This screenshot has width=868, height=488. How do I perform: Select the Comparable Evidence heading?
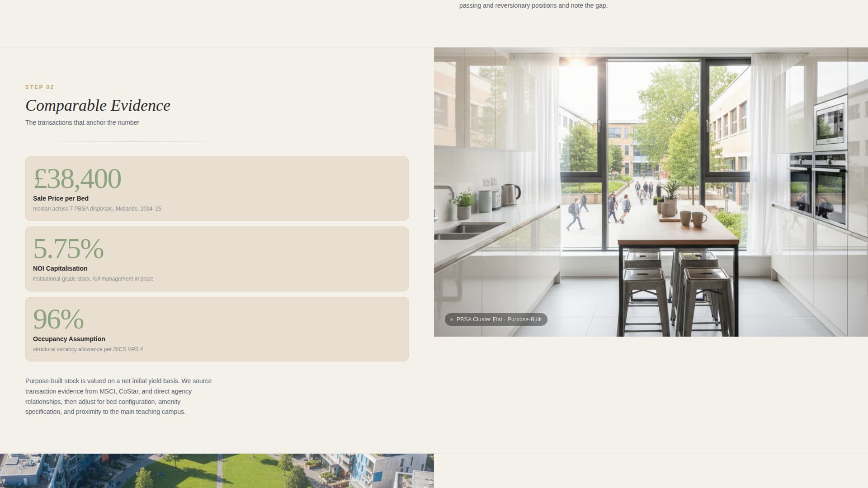click(x=98, y=105)
